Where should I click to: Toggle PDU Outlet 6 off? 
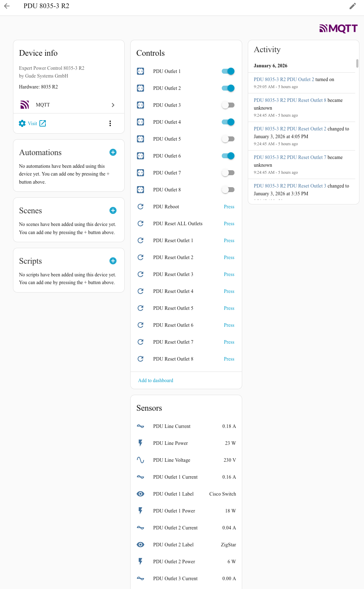(228, 156)
